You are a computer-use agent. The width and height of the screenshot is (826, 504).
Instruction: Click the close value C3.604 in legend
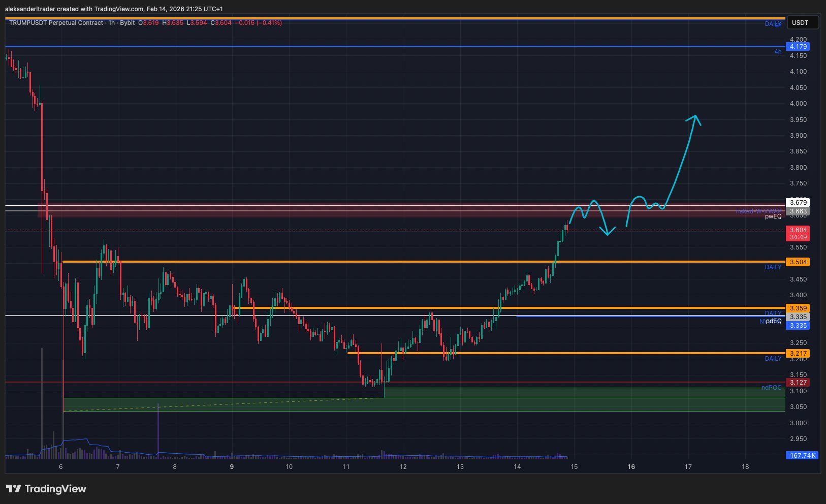(x=221, y=23)
